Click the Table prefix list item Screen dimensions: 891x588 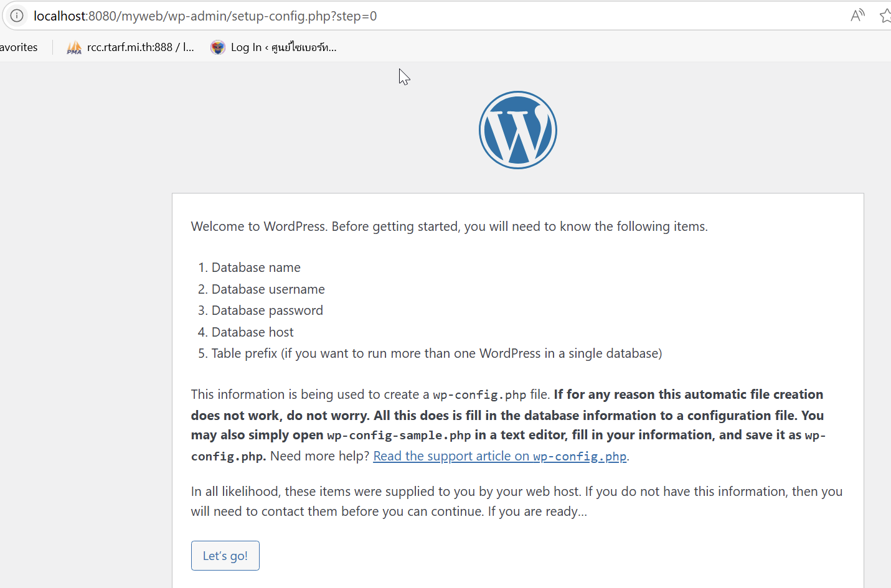click(436, 353)
